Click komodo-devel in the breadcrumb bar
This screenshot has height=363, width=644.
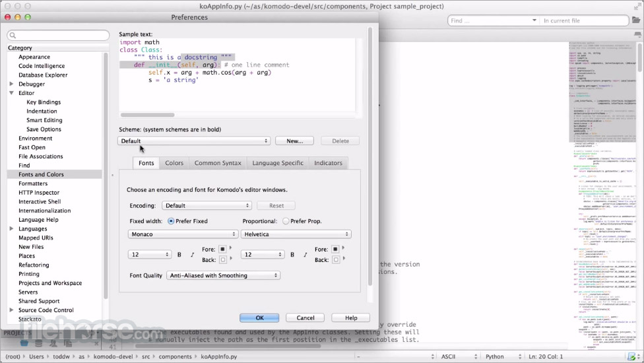pyautogui.click(x=113, y=356)
